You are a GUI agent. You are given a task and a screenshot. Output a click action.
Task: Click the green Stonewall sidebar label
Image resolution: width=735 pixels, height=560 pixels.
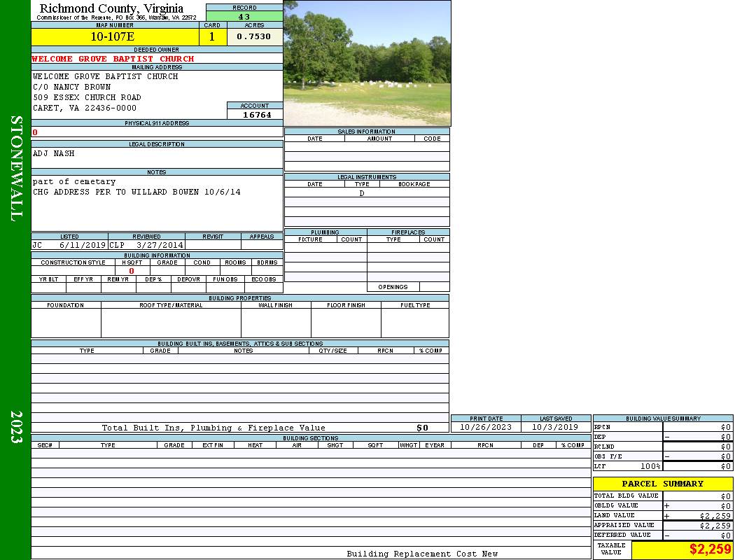coord(15,168)
